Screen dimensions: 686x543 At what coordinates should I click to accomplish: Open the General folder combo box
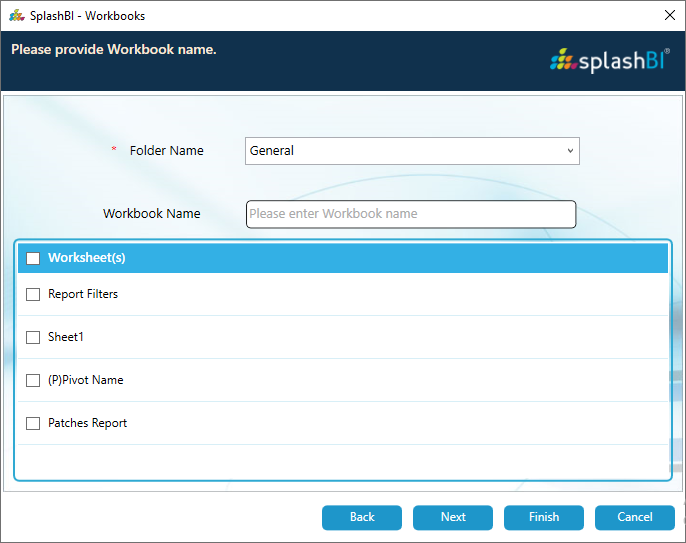pyautogui.click(x=410, y=151)
